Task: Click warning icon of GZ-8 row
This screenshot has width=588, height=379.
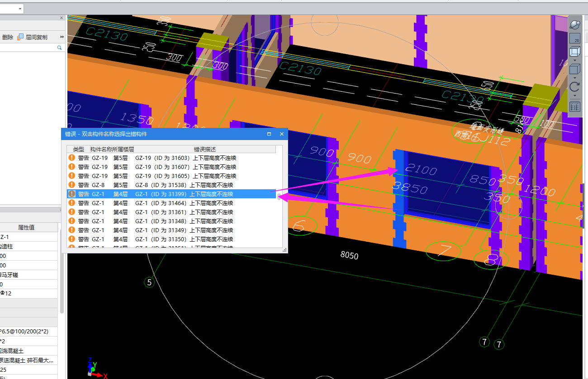Action: click(71, 185)
